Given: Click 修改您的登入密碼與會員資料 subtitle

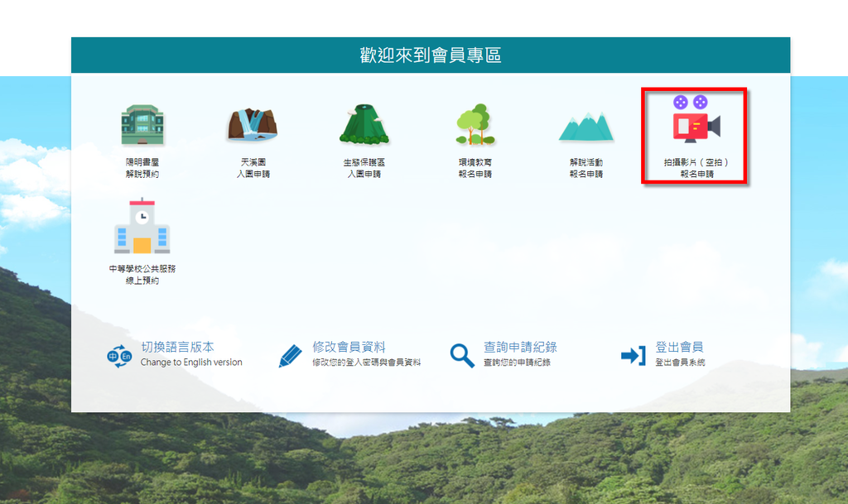Looking at the screenshot, I should point(366,362).
